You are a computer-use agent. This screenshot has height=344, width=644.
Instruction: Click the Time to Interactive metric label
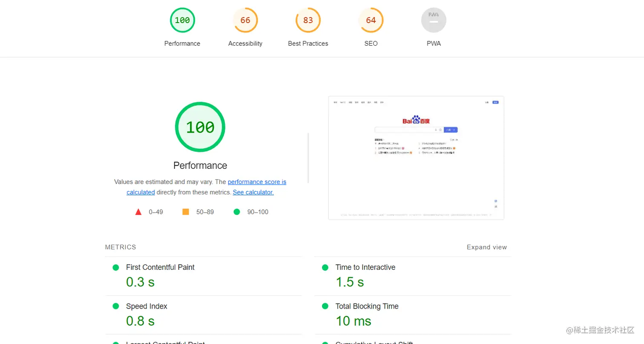365,267
